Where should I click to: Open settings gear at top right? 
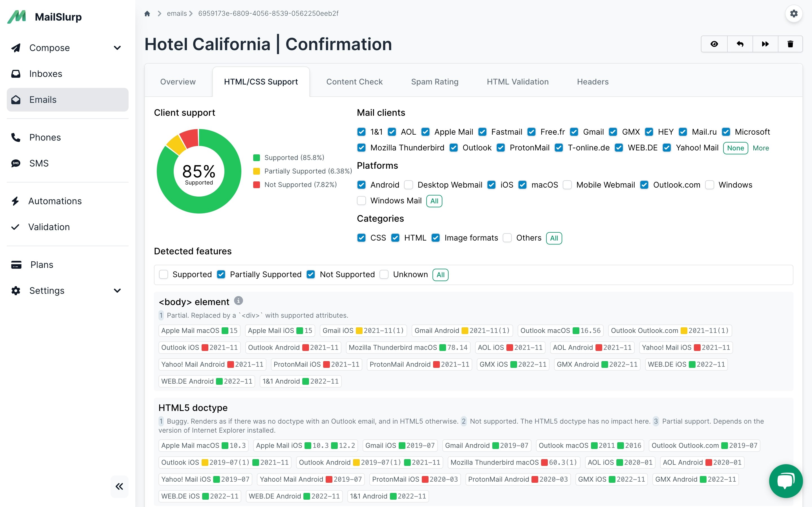click(x=794, y=14)
